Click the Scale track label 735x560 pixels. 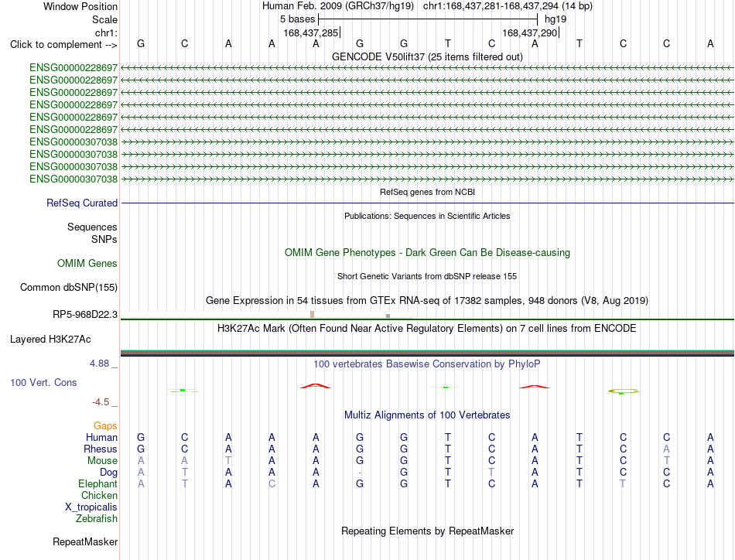(104, 19)
